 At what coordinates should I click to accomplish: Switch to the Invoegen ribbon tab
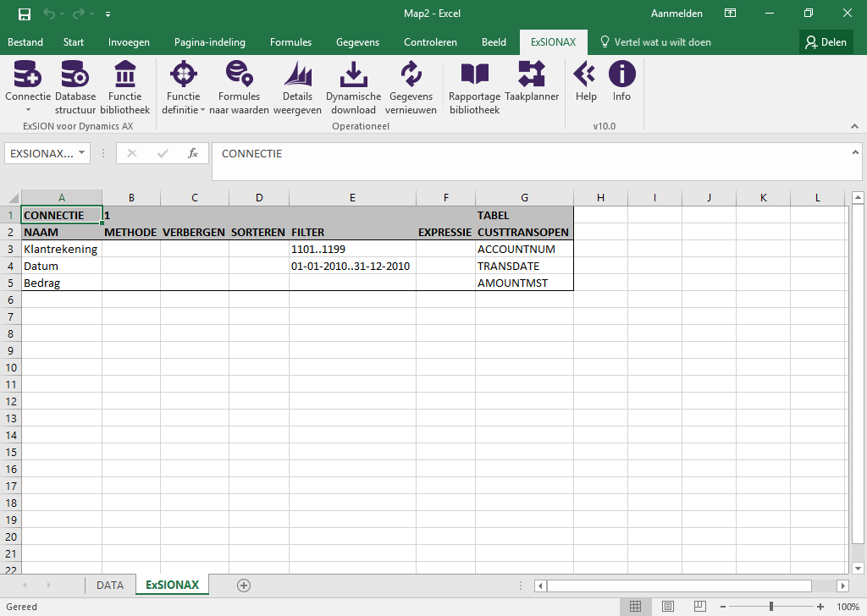[129, 42]
